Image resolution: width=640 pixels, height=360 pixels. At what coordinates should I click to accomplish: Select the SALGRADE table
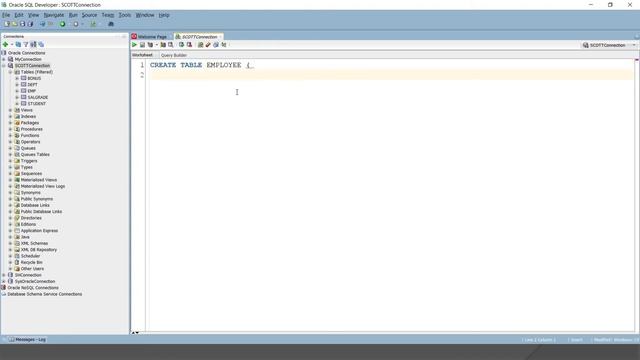(38, 97)
